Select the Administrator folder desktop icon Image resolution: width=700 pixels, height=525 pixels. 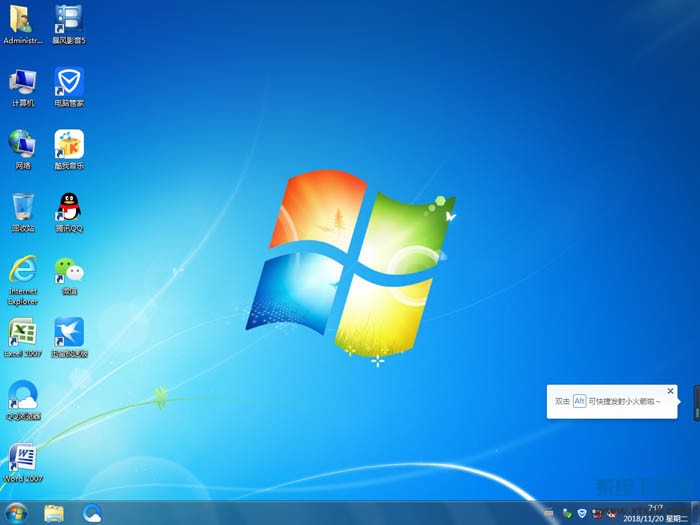[x=22, y=20]
